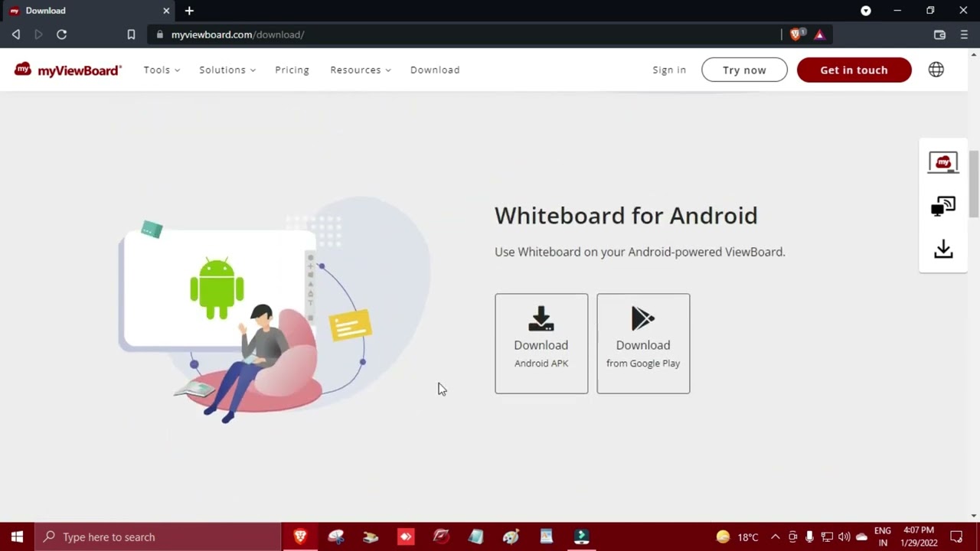Image resolution: width=980 pixels, height=551 pixels.
Task: Download the Android APK
Action: point(541,344)
